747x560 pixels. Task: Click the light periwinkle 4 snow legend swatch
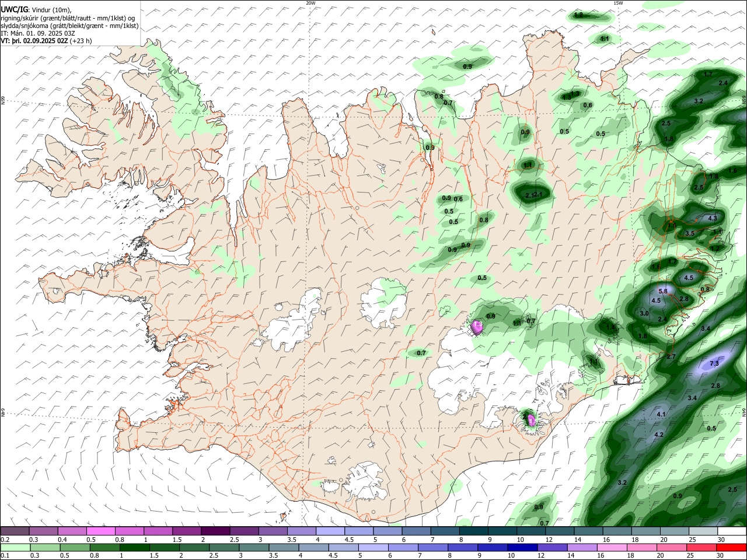[330, 531]
